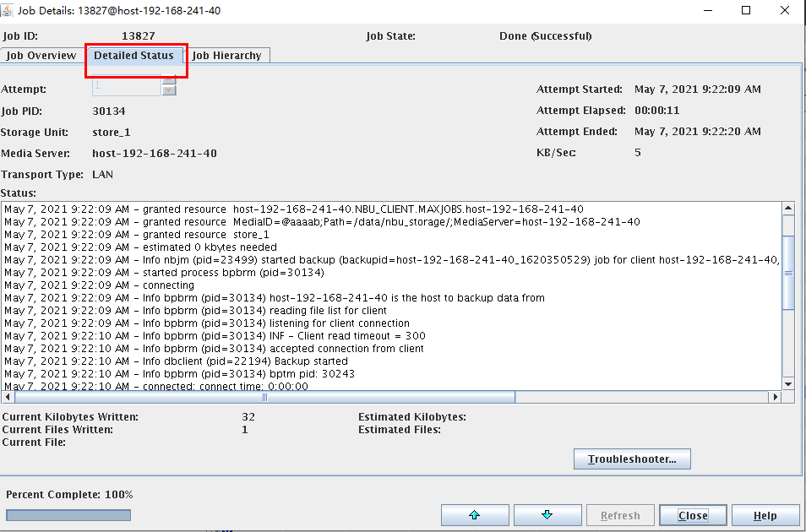The image size is (806, 532).
Task: Open Help for job details
Action: (x=765, y=515)
